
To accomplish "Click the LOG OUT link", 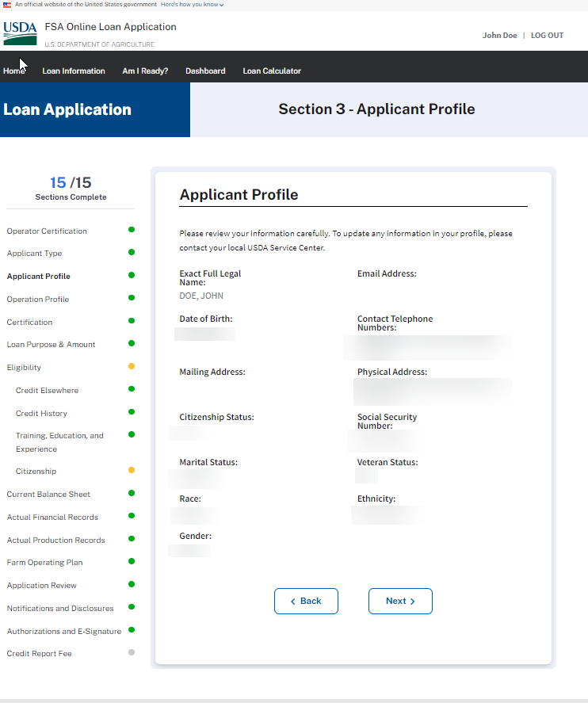I will [547, 36].
